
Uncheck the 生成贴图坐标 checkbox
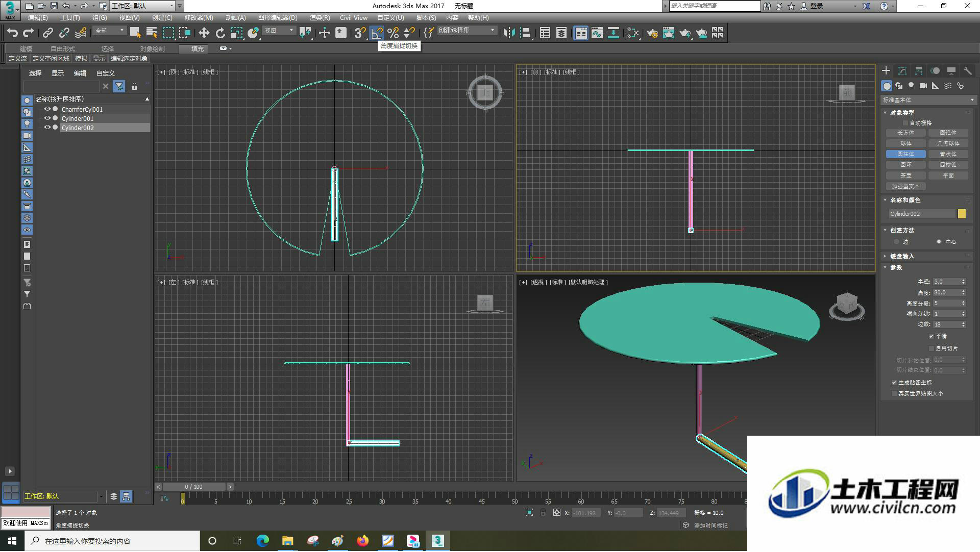(x=894, y=383)
